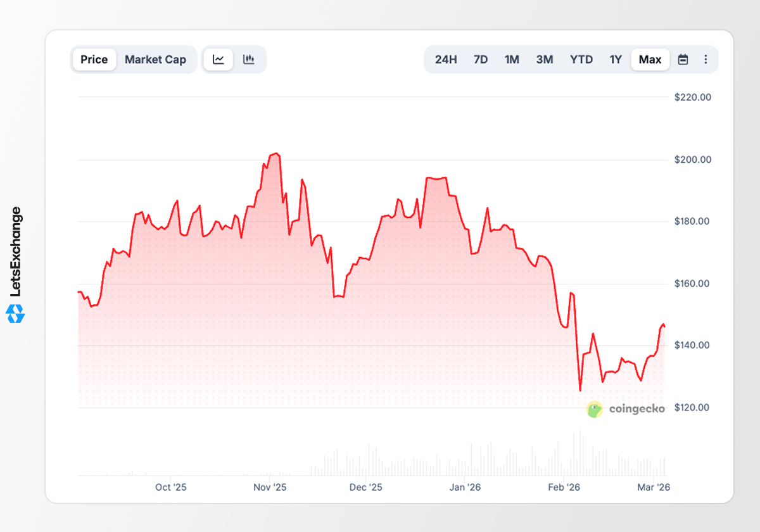Click the February price low on chart

pyautogui.click(x=580, y=390)
